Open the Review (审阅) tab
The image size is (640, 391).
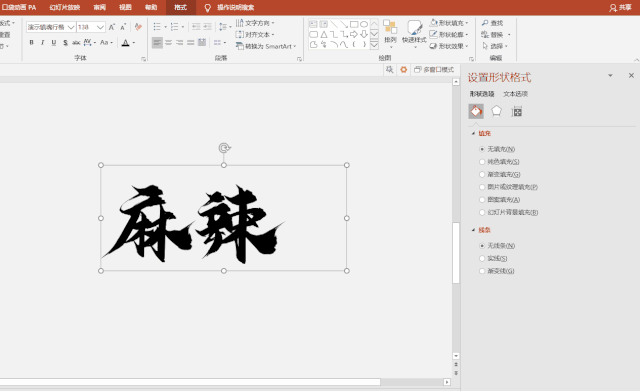pyautogui.click(x=100, y=7)
